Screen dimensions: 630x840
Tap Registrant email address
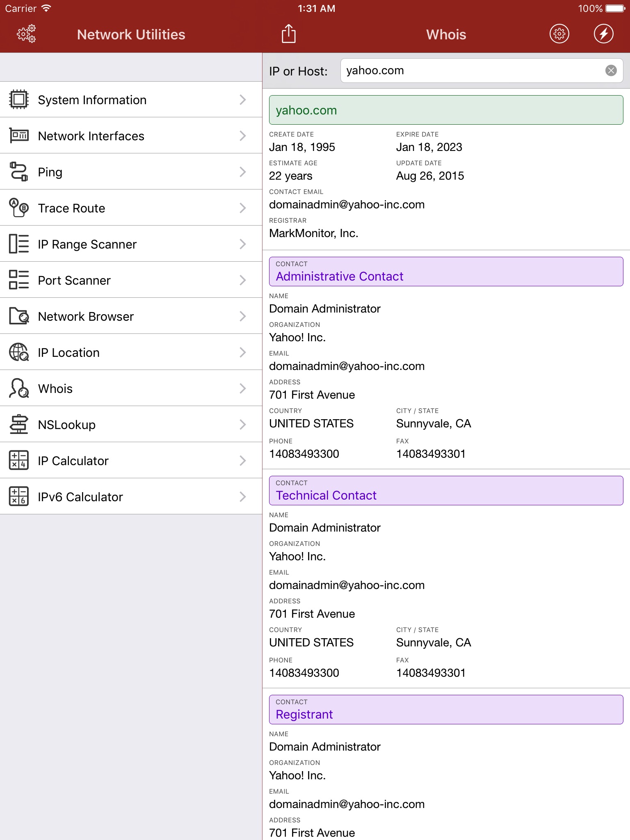(x=347, y=804)
